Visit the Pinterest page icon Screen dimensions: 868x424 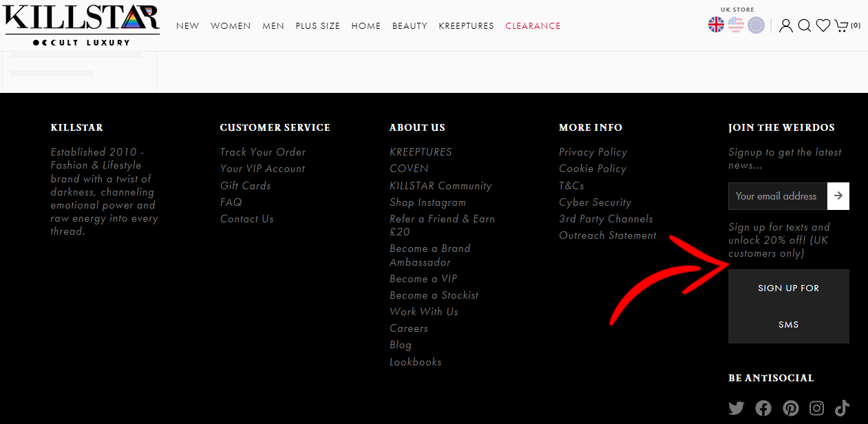pyautogui.click(x=791, y=408)
